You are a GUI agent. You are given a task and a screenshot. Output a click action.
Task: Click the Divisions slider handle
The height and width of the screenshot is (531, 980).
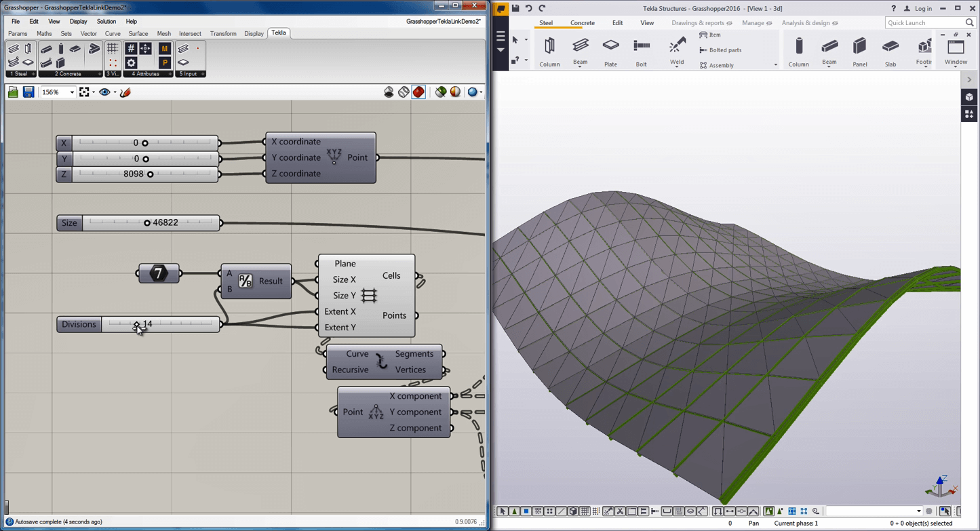click(136, 325)
